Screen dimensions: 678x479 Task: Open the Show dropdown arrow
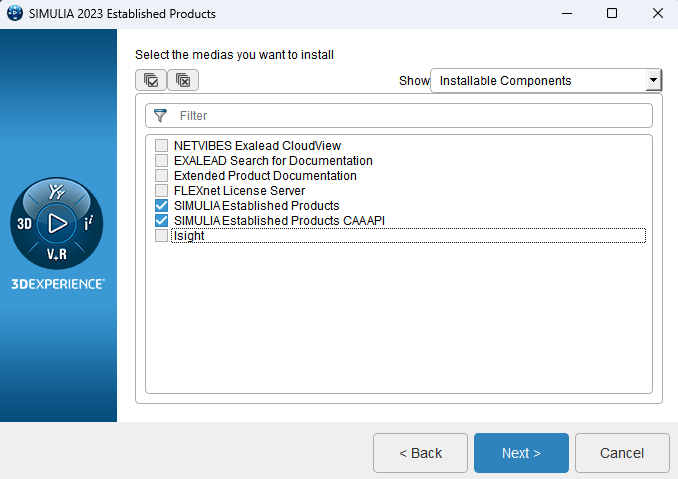[x=653, y=80]
